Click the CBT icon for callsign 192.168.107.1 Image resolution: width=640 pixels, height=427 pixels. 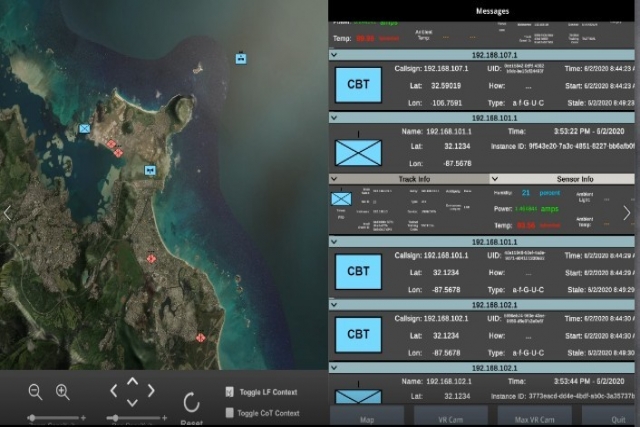(358, 85)
